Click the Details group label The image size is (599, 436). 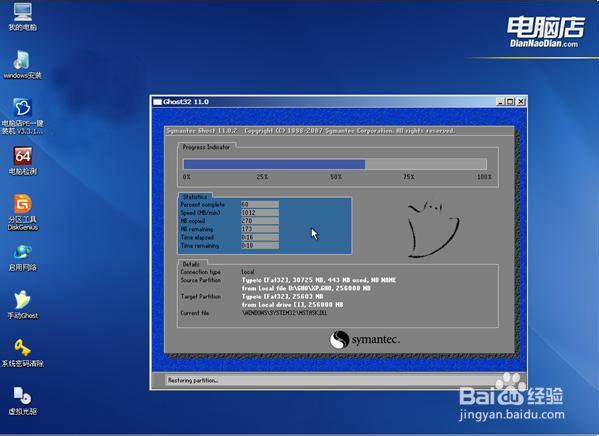191,264
